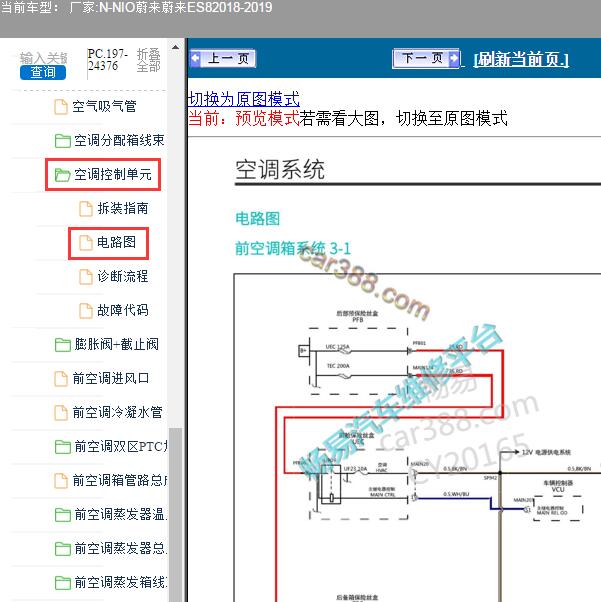Screen dimensions: 601x602
Task: Click the PC.197-24376 code text
Action: [x=108, y=60]
